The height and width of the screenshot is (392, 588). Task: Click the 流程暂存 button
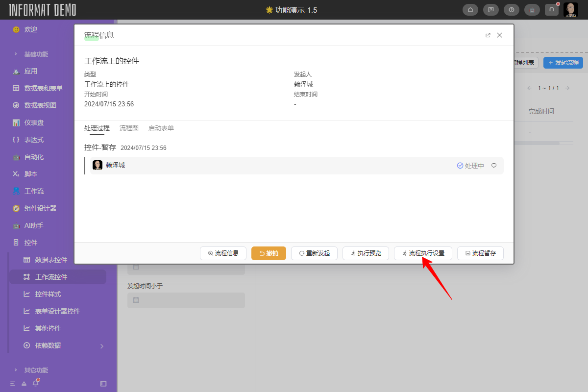pos(480,253)
